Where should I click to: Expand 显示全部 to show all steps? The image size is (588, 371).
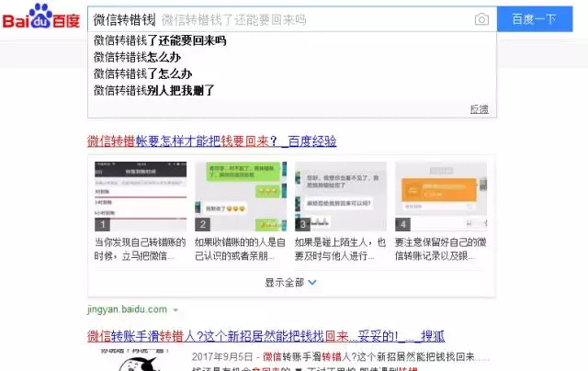284,283
